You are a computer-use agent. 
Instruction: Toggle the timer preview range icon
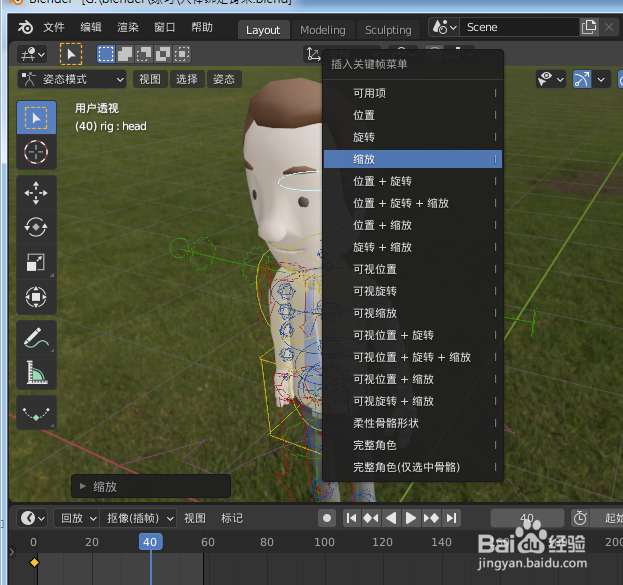pyautogui.click(x=580, y=518)
